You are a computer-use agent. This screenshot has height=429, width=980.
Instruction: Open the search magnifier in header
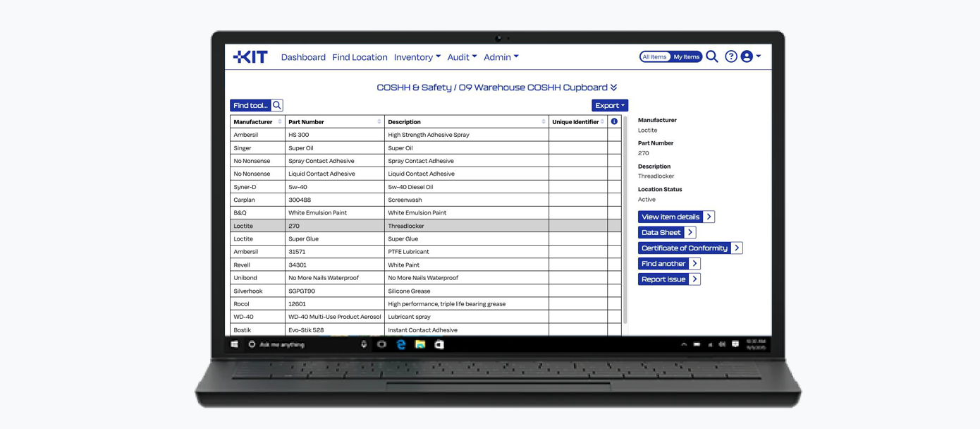click(712, 56)
